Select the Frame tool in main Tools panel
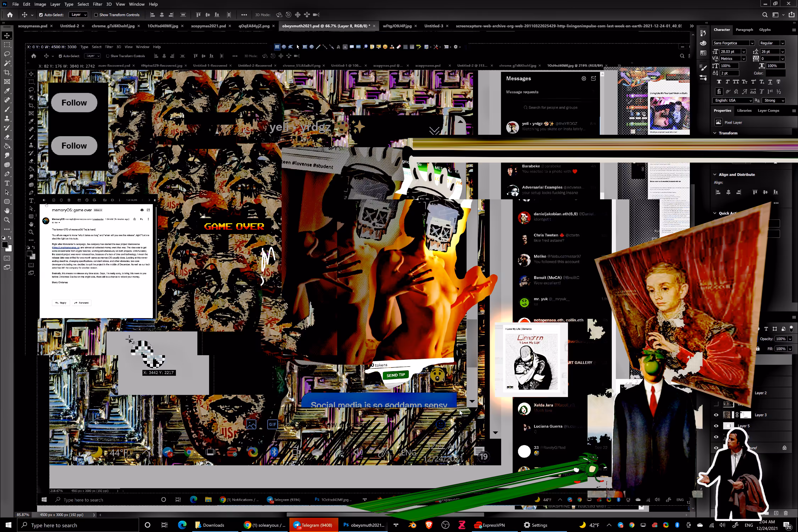Image resolution: width=798 pixels, height=532 pixels. coord(7,82)
